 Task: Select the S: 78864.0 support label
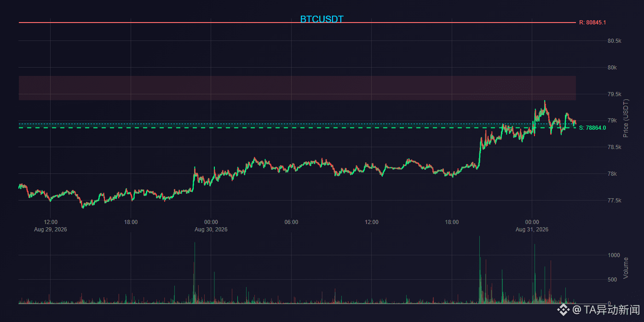[592, 128]
